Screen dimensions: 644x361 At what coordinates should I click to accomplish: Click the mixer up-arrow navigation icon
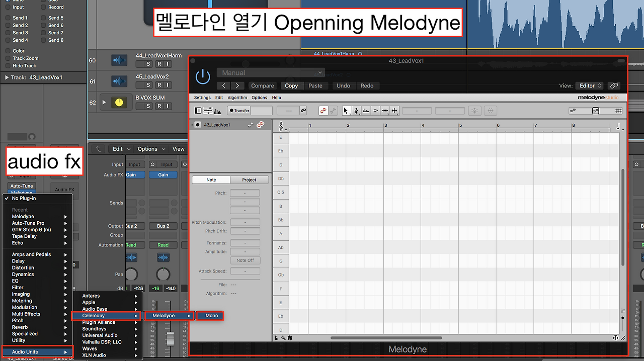coord(99,149)
